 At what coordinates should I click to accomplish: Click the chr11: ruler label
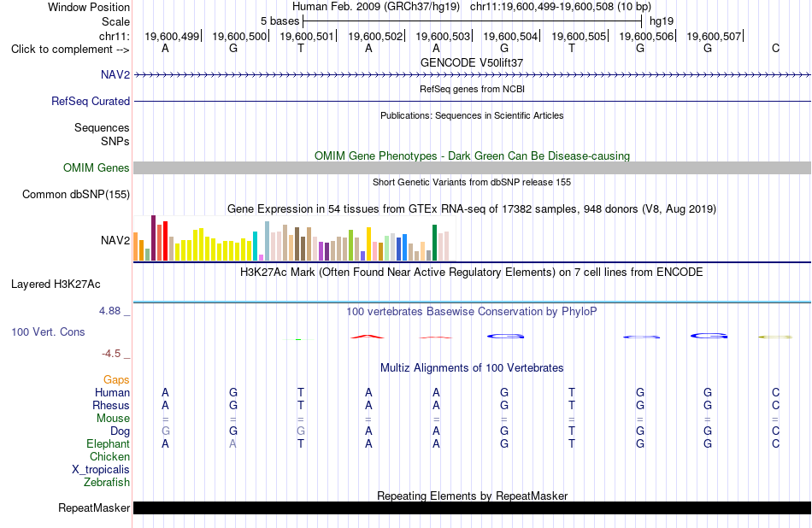[x=114, y=36]
